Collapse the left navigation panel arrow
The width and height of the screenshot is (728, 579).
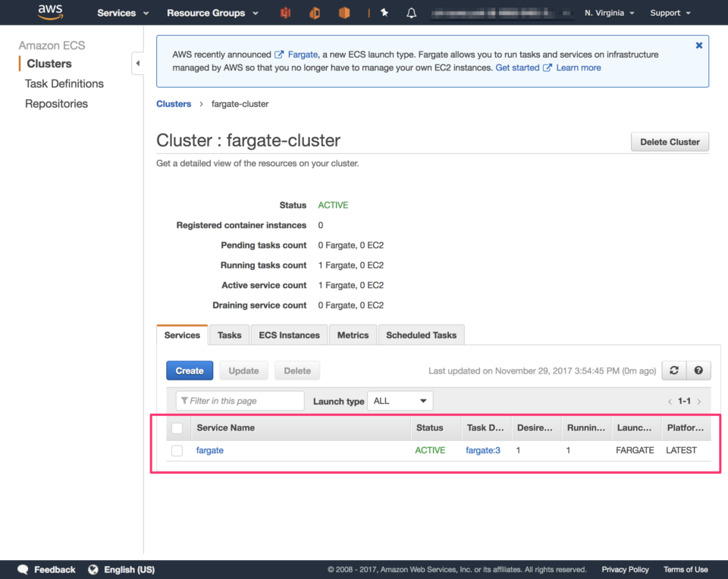click(137, 64)
